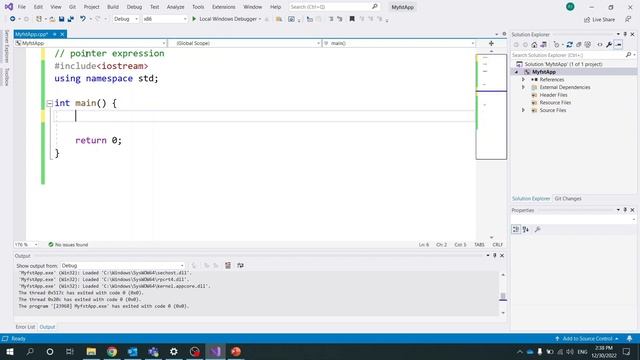Open the MyfstApp project scope dropdown

tap(90, 43)
